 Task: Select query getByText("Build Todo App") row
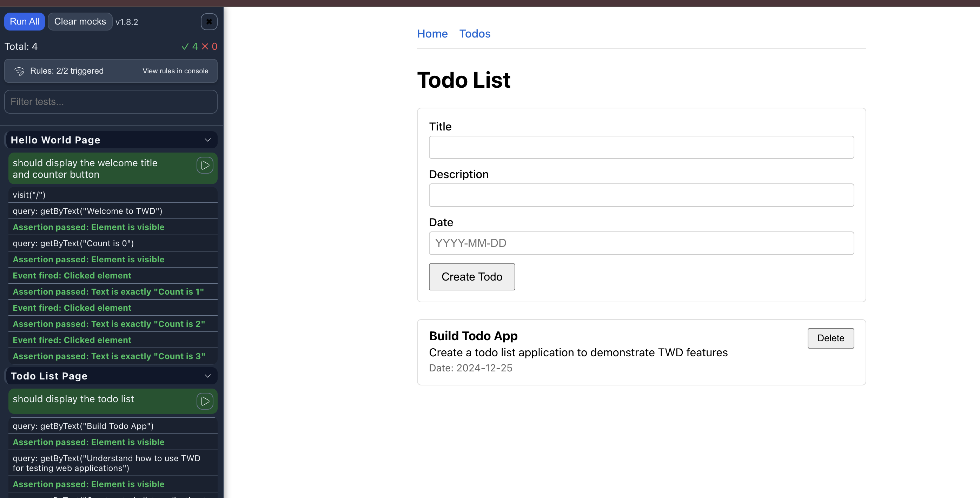click(113, 426)
